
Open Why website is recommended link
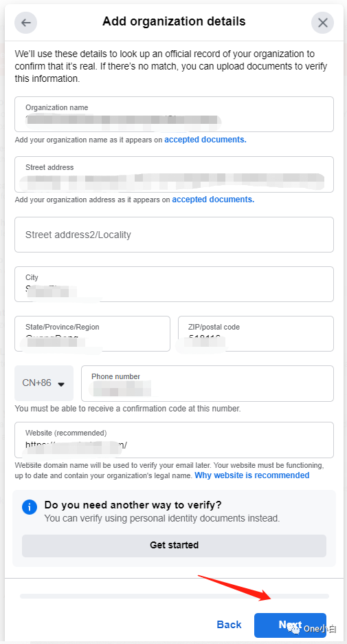(252, 475)
